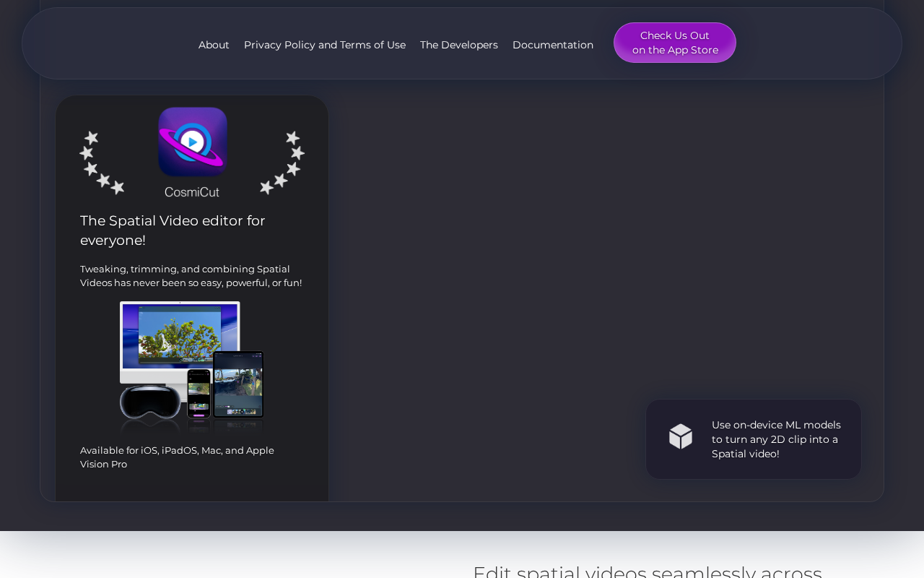Click the CosmiCut name text
Image resolution: width=924 pixels, height=578 pixels.
click(192, 192)
